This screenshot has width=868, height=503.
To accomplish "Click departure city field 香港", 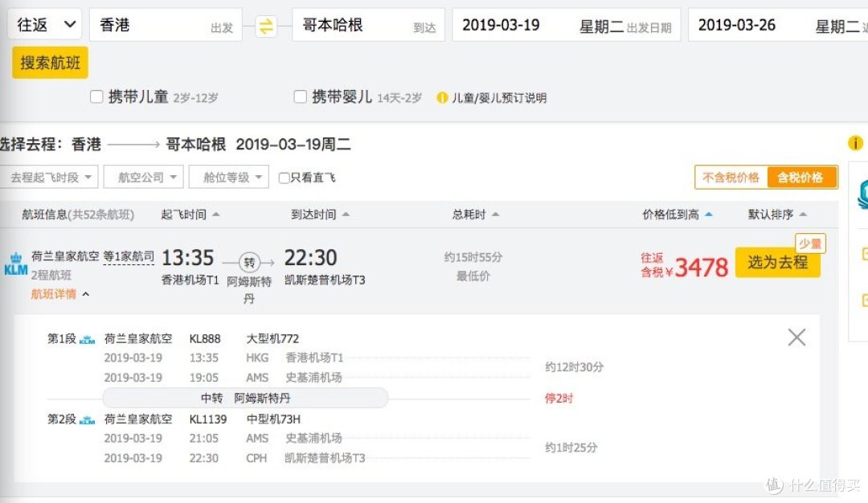I will click(x=166, y=25).
